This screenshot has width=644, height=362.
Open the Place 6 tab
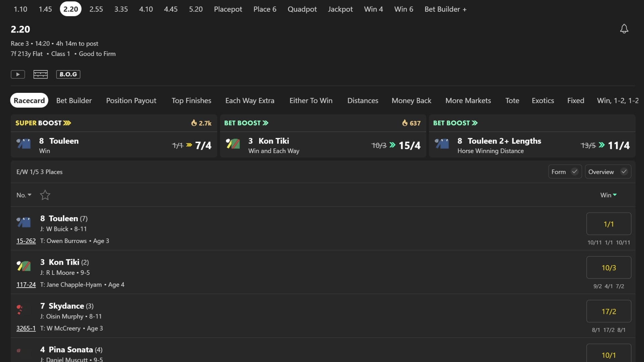(x=265, y=9)
